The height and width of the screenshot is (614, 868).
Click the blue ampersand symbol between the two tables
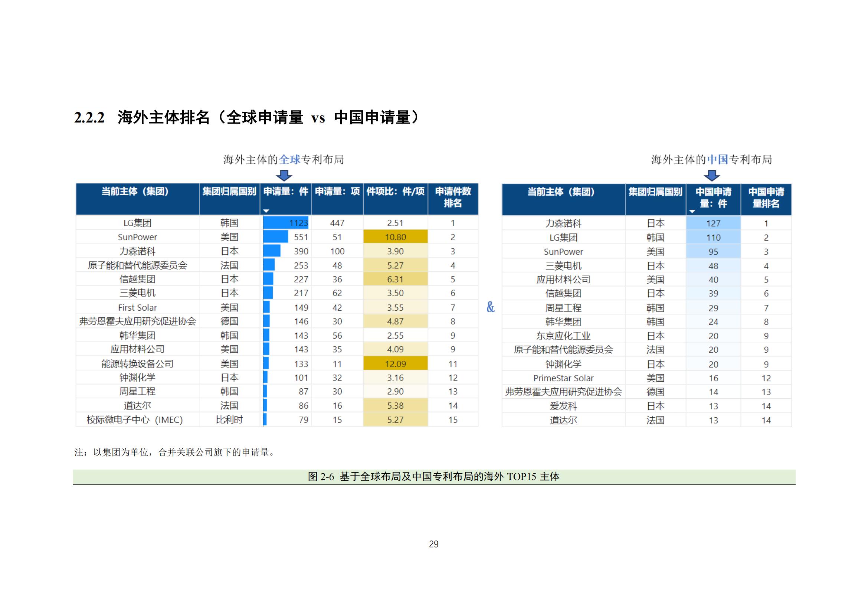point(490,307)
